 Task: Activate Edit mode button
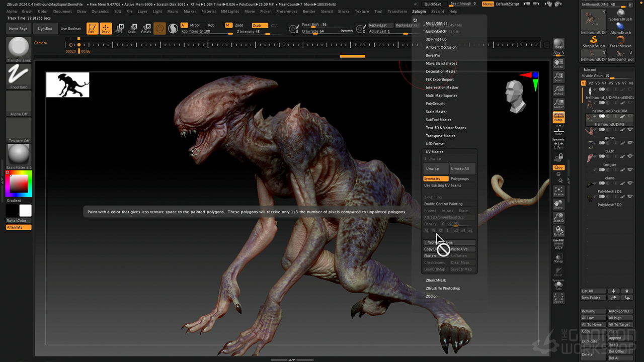92,29
